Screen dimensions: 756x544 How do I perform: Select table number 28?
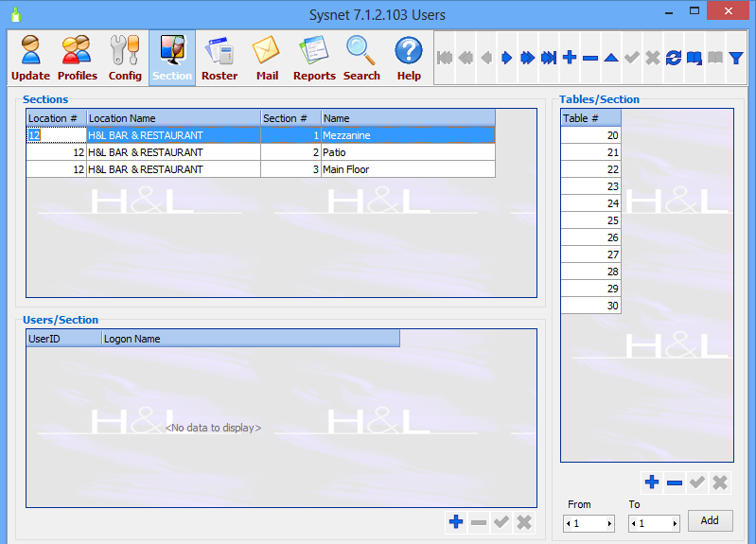click(591, 272)
